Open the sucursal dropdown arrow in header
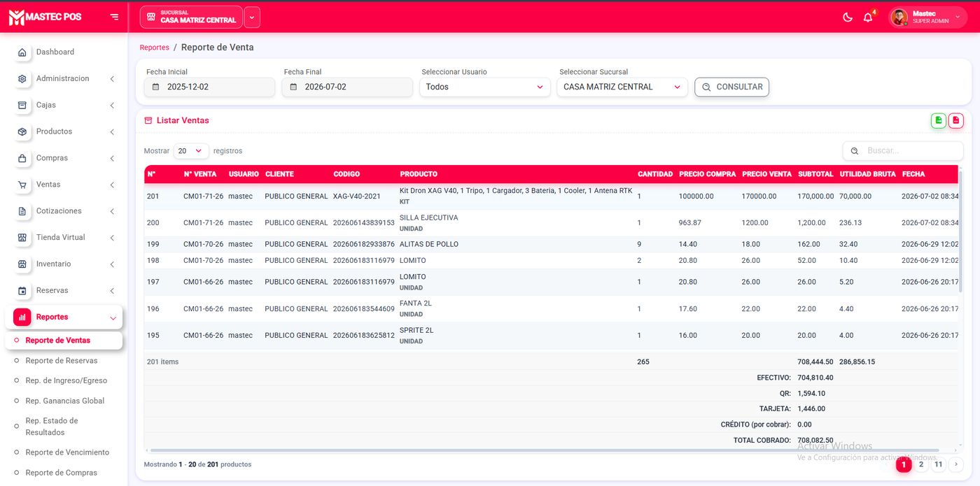The image size is (980, 486). 252,17
